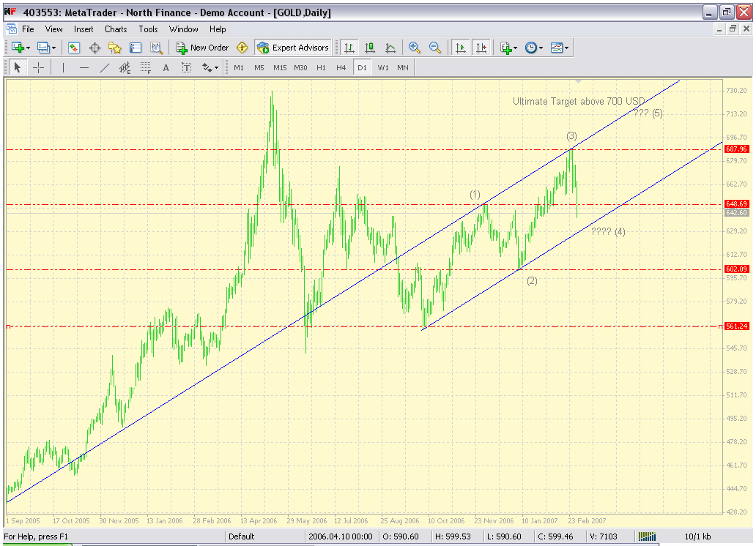Click the Indicators list icon
756x546 pixels.
tap(505, 48)
